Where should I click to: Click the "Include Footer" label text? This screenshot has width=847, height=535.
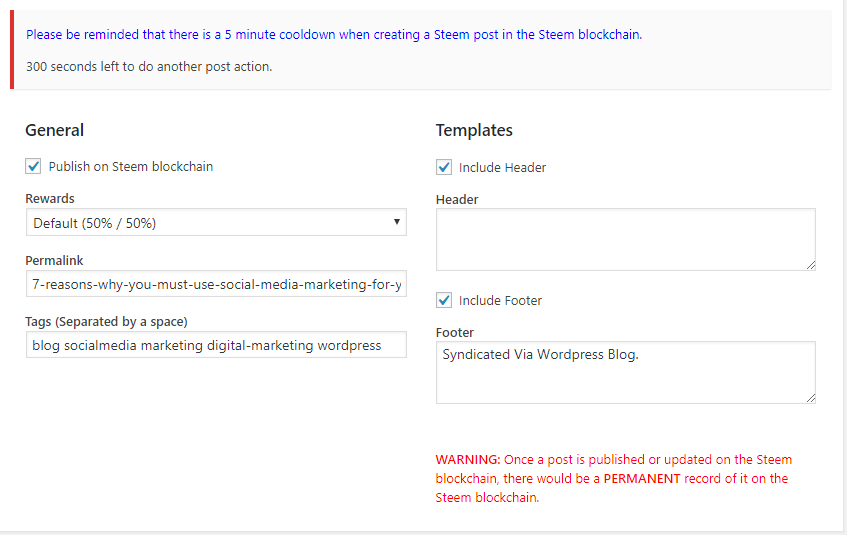tap(500, 301)
